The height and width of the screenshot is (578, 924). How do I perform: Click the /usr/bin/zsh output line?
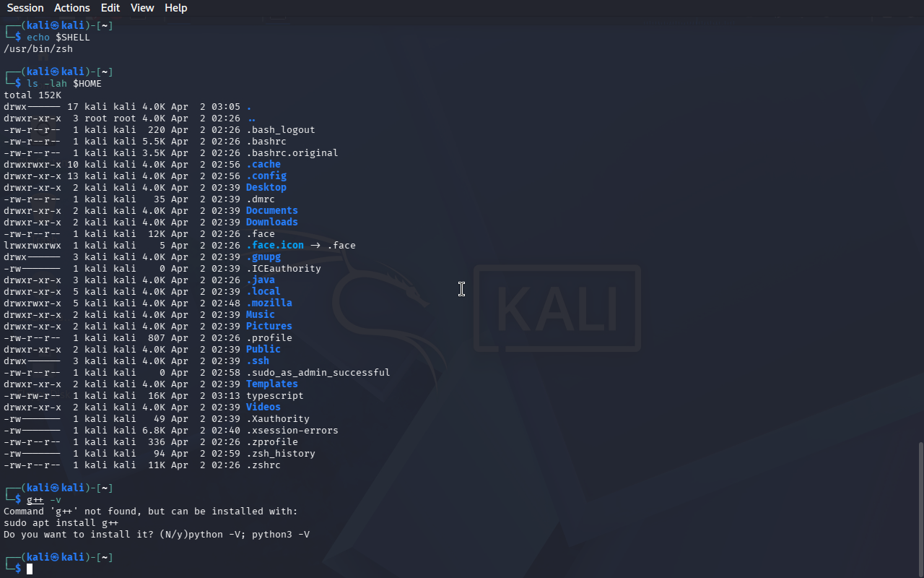click(x=38, y=49)
